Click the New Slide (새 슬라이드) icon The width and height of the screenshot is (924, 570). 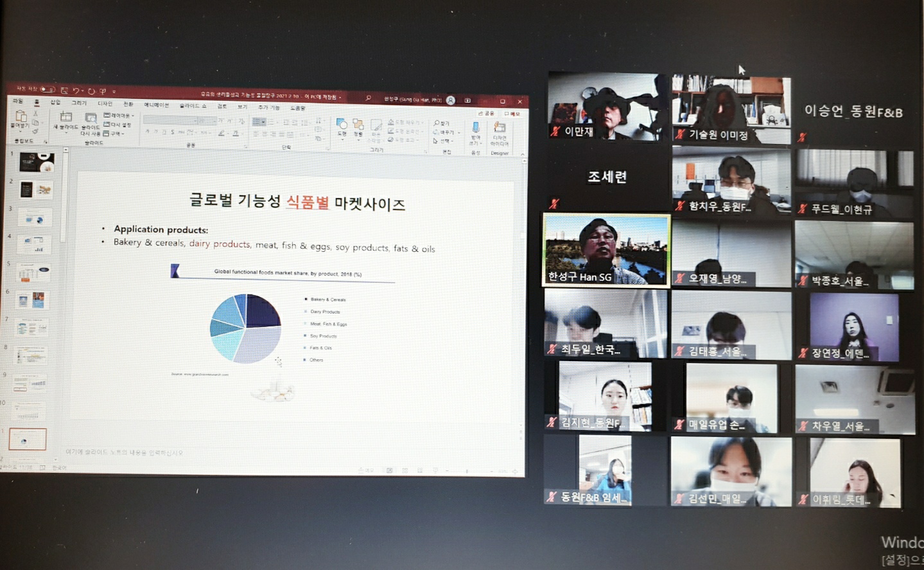[65, 116]
